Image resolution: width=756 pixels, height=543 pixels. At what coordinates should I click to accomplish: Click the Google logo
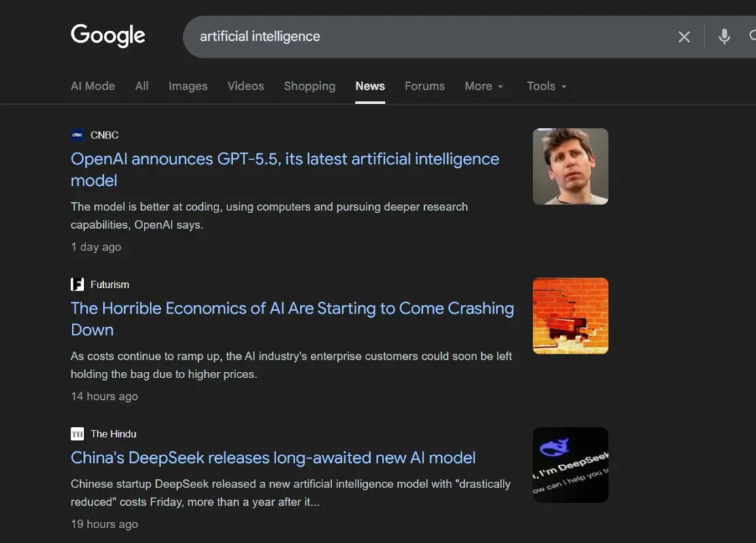tap(108, 36)
